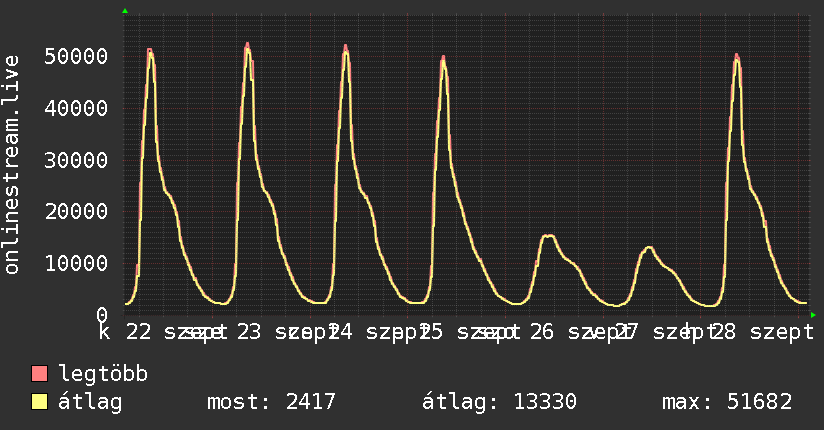Click the '26' date label on x-axis

pos(541,332)
